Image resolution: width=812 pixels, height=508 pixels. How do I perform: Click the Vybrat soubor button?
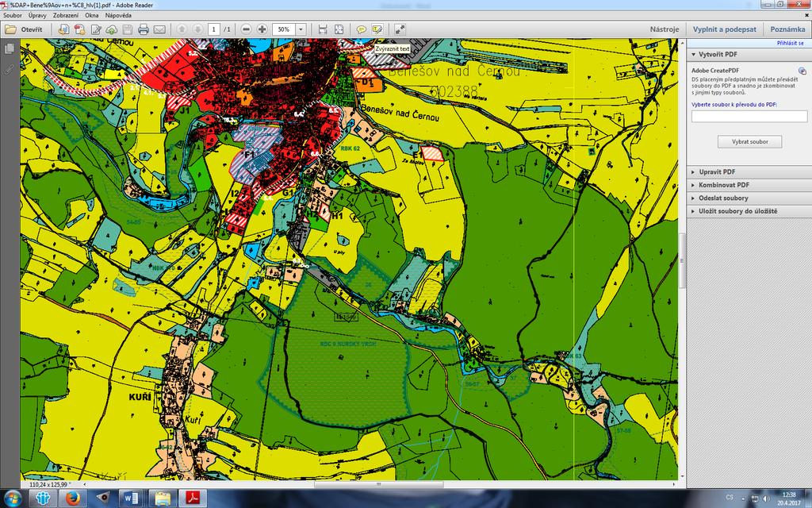[749, 141]
